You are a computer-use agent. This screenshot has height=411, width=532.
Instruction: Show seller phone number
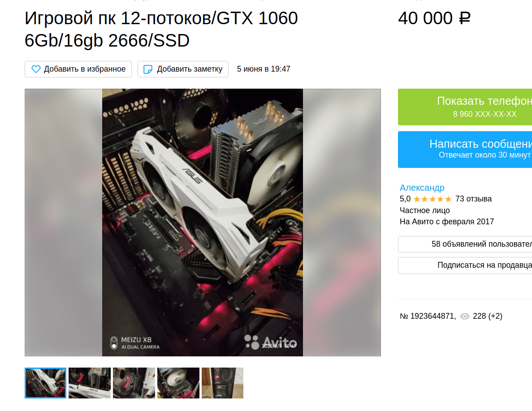pyautogui.click(x=465, y=107)
